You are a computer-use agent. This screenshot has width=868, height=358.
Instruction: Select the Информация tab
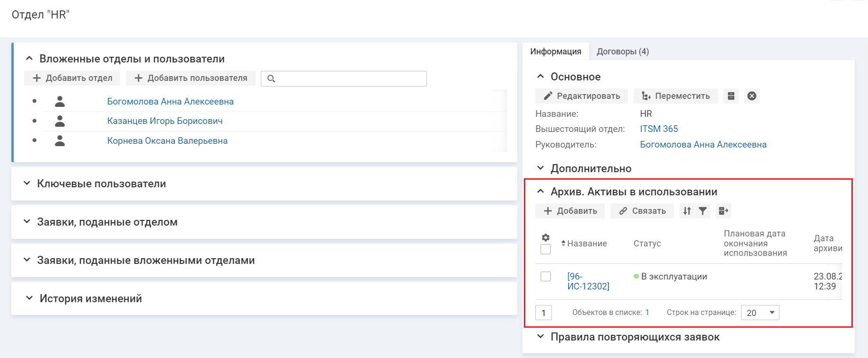pos(556,52)
